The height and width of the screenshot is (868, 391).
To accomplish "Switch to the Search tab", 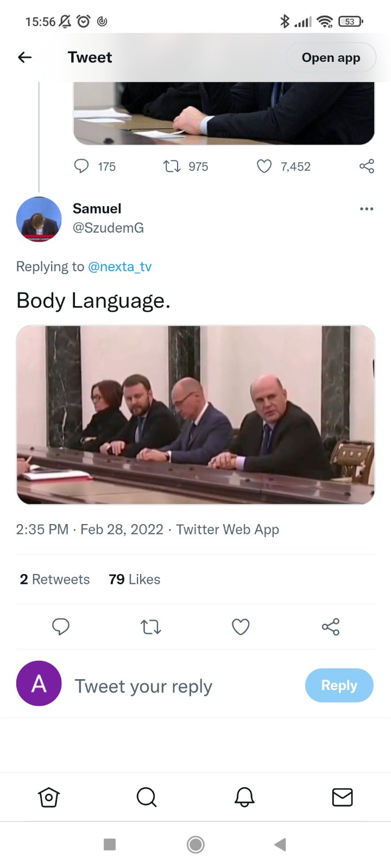I will 147,797.
